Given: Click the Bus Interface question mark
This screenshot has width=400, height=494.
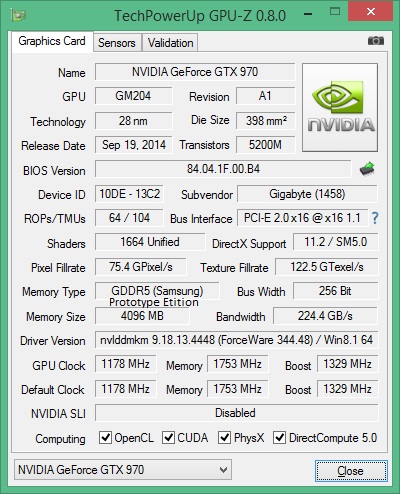Looking at the screenshot, I should [x=375, y=218].
